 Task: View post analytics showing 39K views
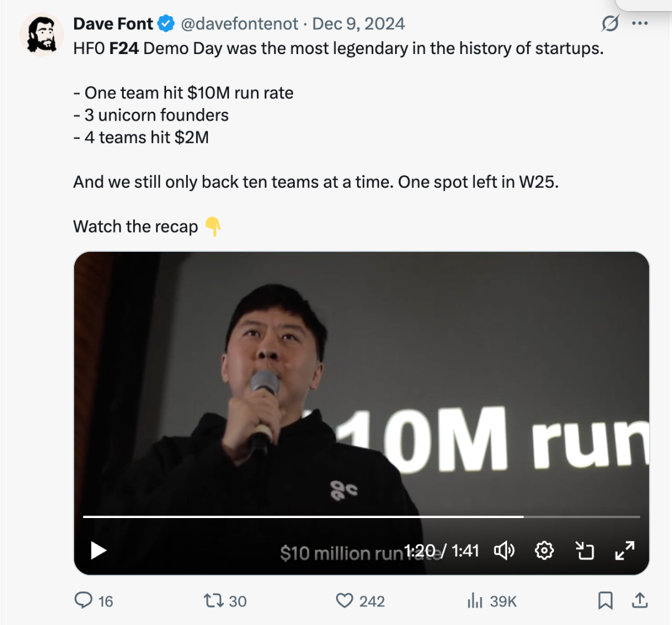tap(475, 601)
